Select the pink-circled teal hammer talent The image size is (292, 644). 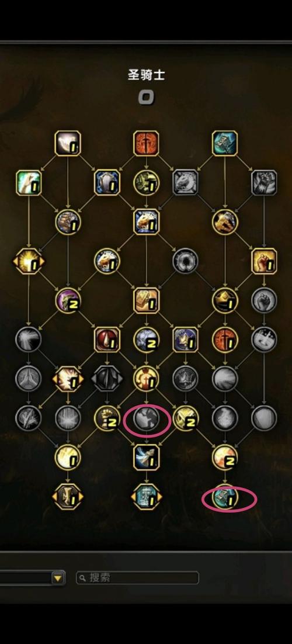click(225, 497)
